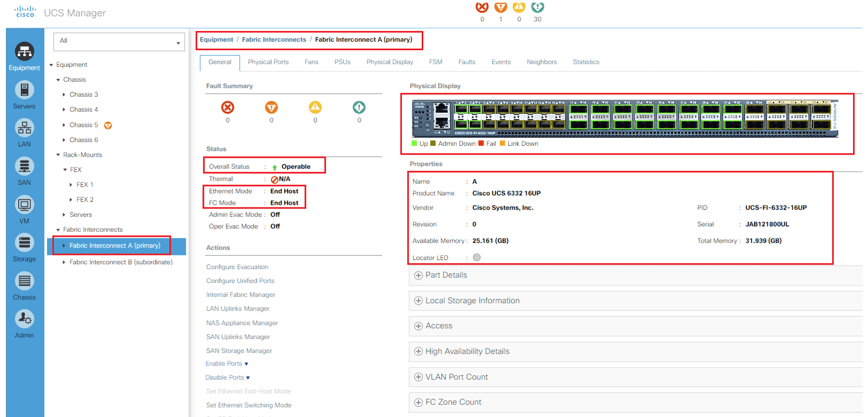The height and width of the screenshot is (417, 868).
Task: Expand the Local Storage Information section
Action: pyautogui.click(x=418, y=301)
